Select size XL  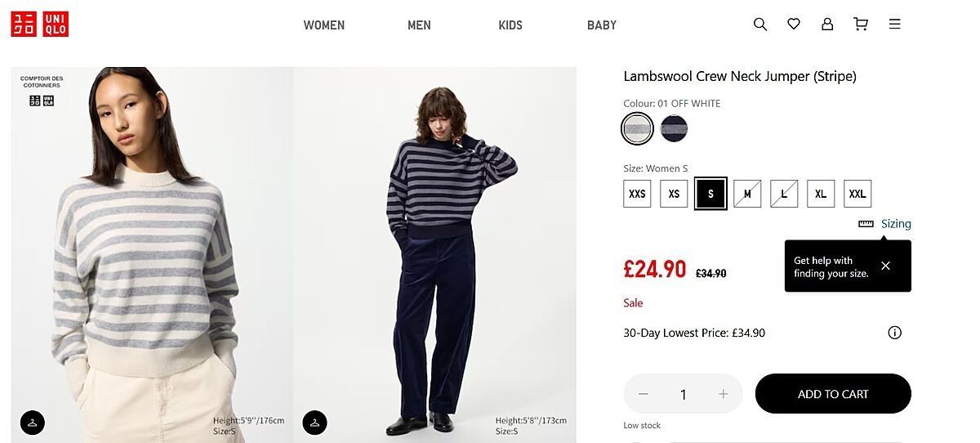click(x=821, y=194)
